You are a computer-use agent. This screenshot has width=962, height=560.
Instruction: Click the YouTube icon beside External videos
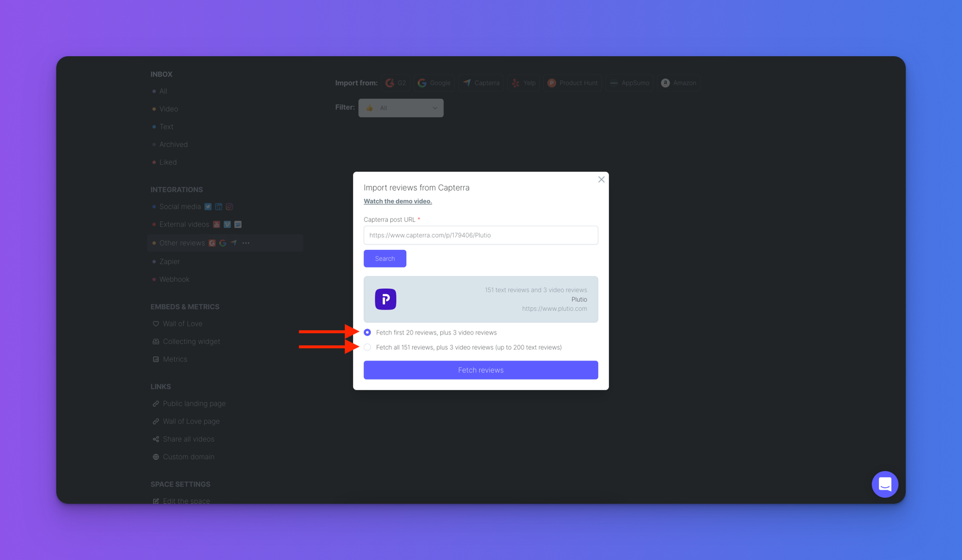[216, 224]
